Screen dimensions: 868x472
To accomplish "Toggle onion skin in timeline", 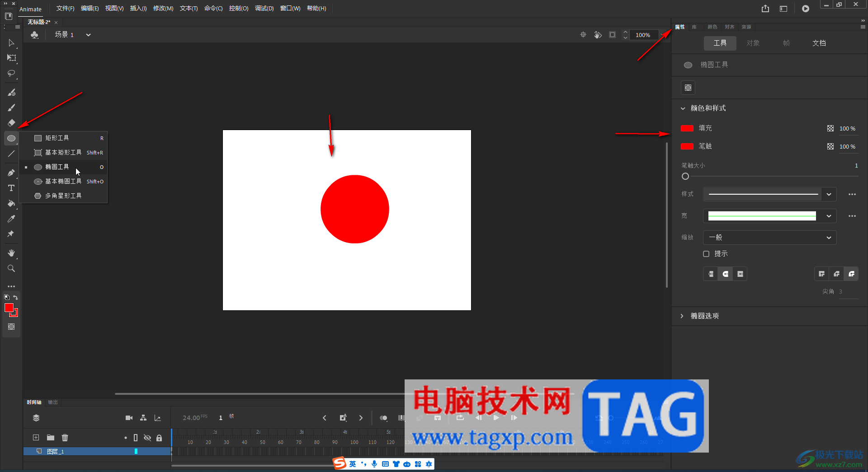I will (x=383, y=418).
